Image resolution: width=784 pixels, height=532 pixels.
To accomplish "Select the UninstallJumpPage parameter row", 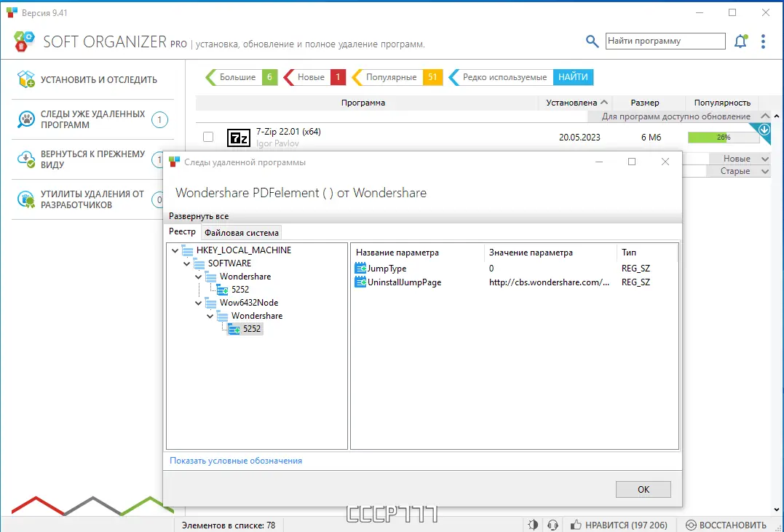I will pyautogui.click(x=515, y=282).
